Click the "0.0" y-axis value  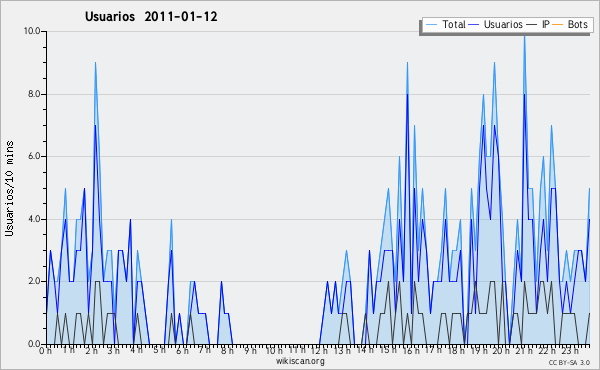[34, 344]
